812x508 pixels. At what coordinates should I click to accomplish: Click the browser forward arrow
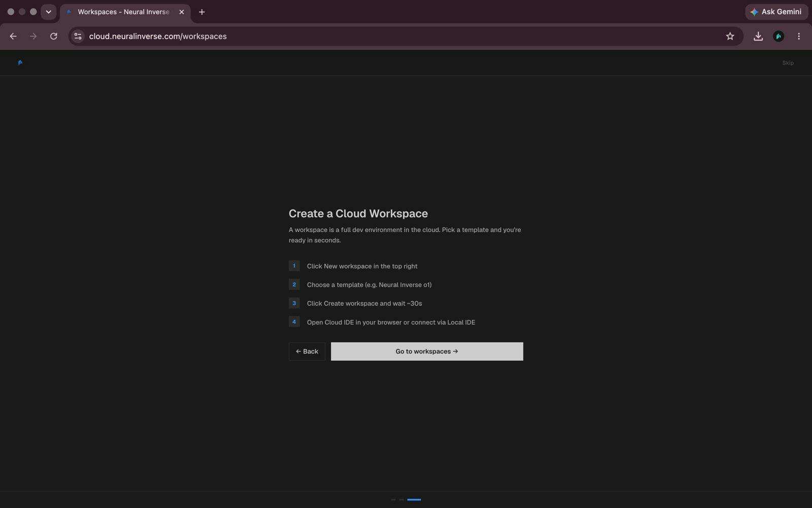point(33,36)
